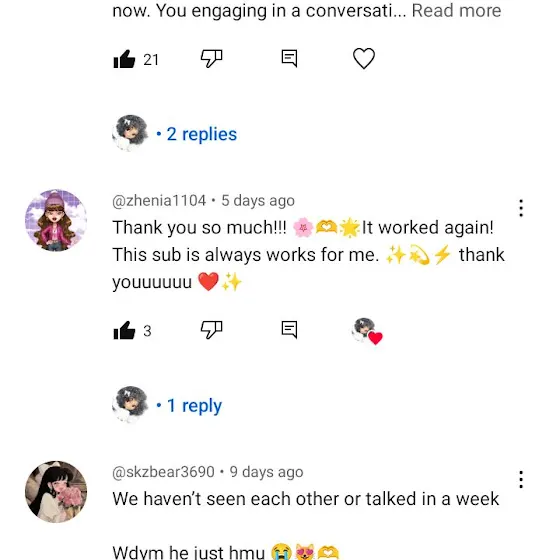Reply to the top comment via speech-bubble icon
Viewport: 560px width, 560px height.
289,59
